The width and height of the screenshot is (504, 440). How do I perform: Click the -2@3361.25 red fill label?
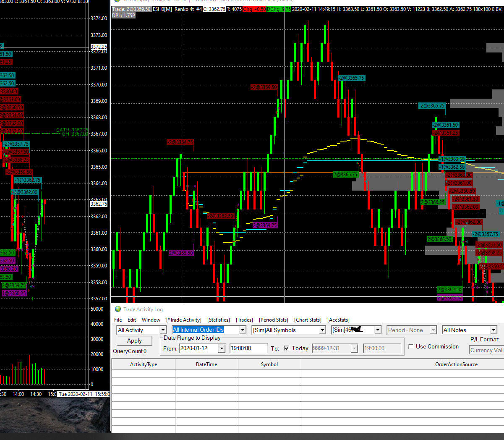coord(446,133)
